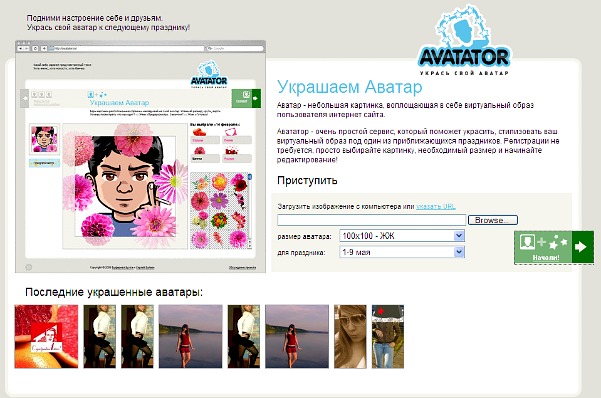Open the размер аватара dropdown showing 100x100 - ЖЖ

[x=402, y=235]
